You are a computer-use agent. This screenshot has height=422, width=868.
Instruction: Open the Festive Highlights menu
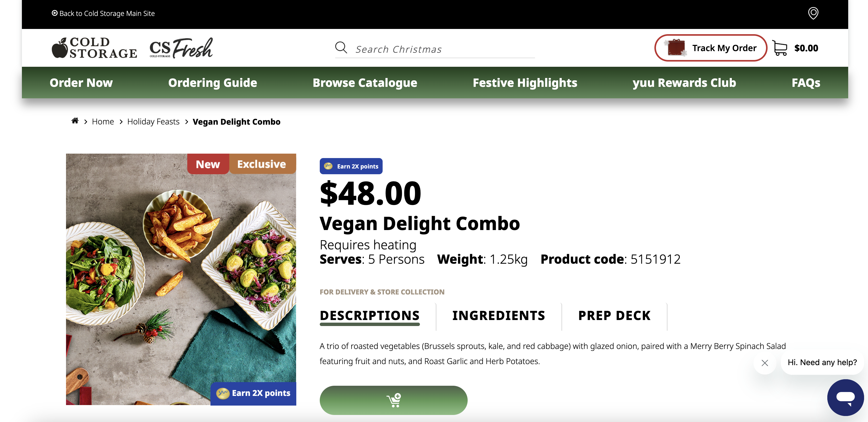525,82
